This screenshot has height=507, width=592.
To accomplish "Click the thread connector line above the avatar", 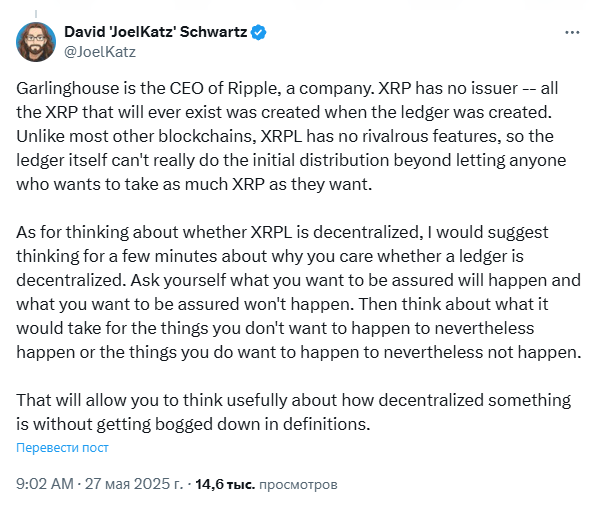I will 36,14.
